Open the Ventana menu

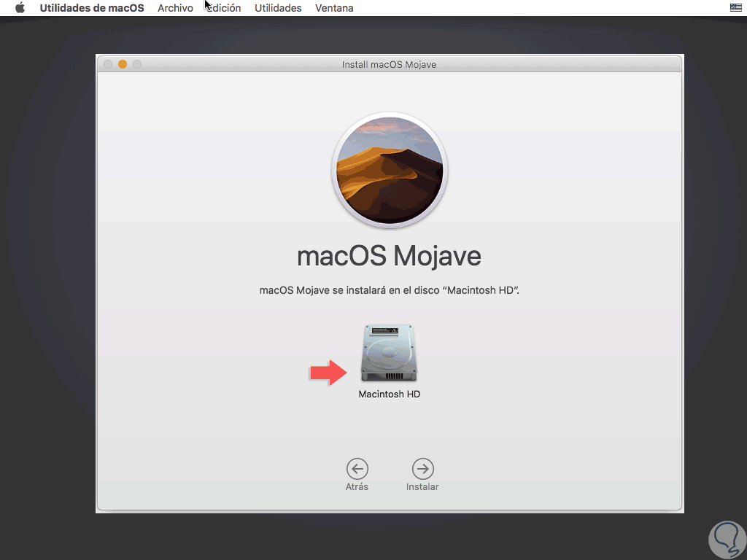click(334, 8)
